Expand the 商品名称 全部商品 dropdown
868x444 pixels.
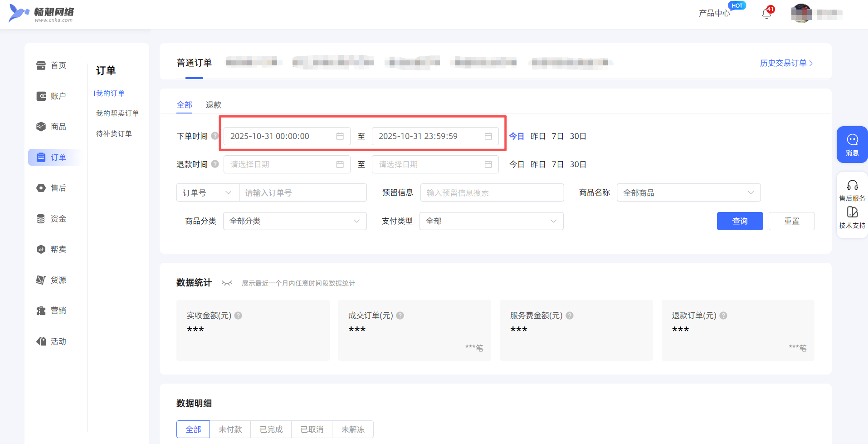[x=688, y=193]
